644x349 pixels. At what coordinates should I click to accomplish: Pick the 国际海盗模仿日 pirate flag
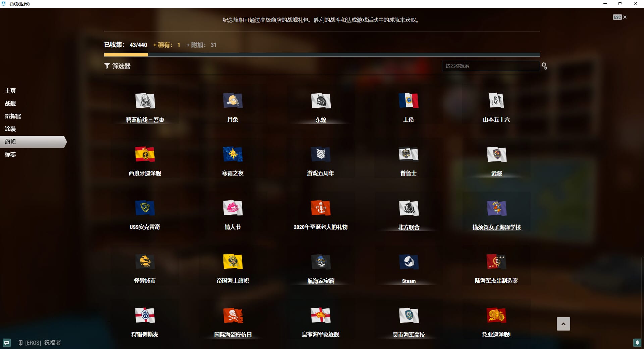coord(233,315)
